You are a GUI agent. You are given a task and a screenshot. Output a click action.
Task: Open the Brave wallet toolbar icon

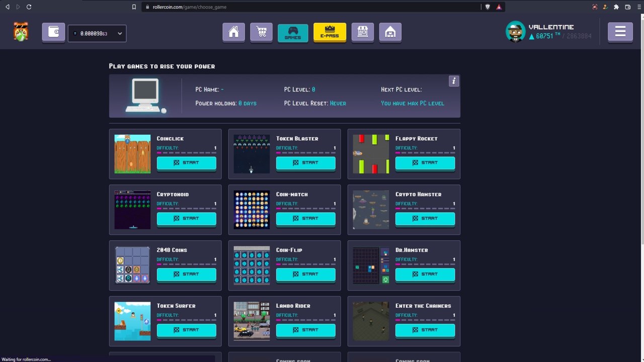click(628, 7)
